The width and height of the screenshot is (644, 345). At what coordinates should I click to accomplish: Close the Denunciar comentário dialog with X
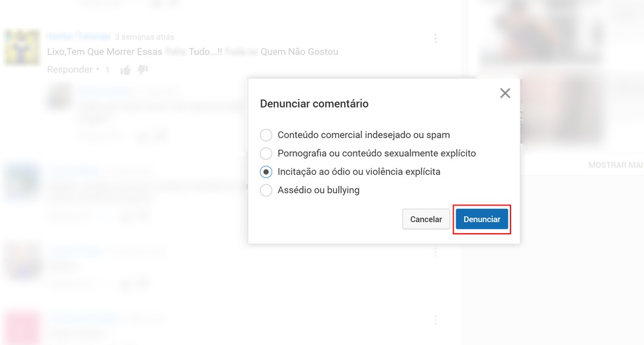click(505, 93)
